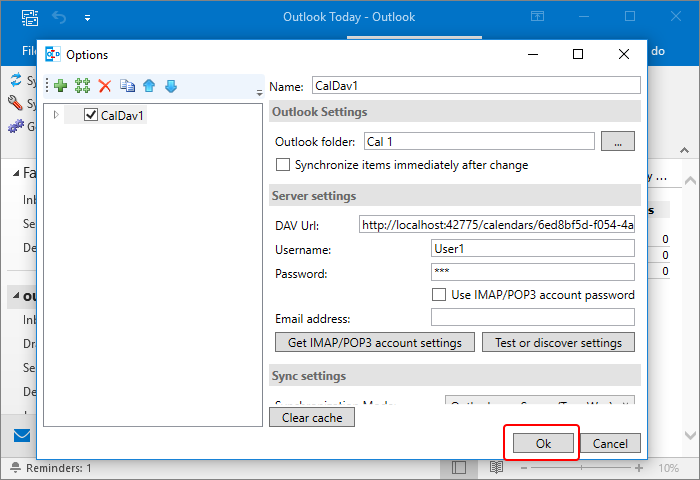Collapse the Outlook ribbon with up chevron
This screenshot has width=700, height=480.
684,150
